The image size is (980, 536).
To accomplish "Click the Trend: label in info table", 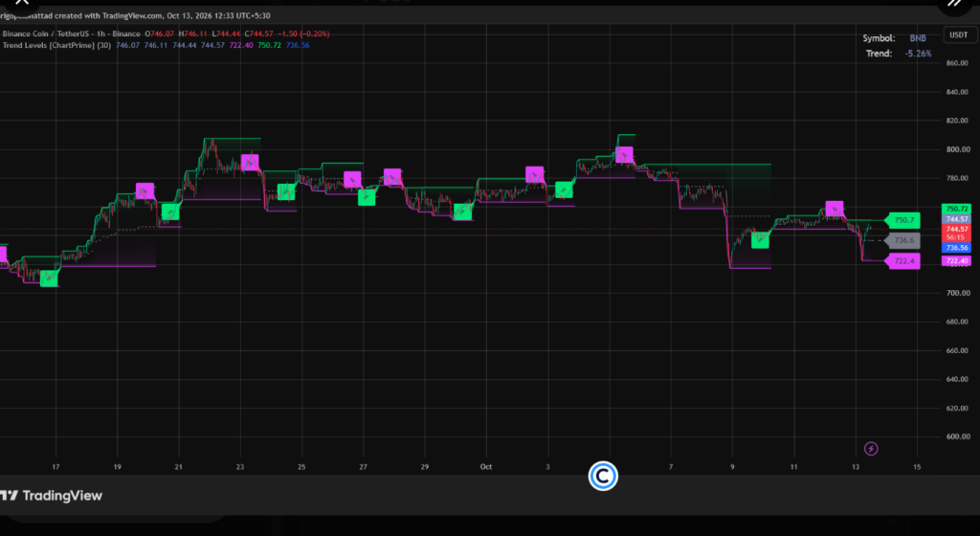I will click(879, 54).
